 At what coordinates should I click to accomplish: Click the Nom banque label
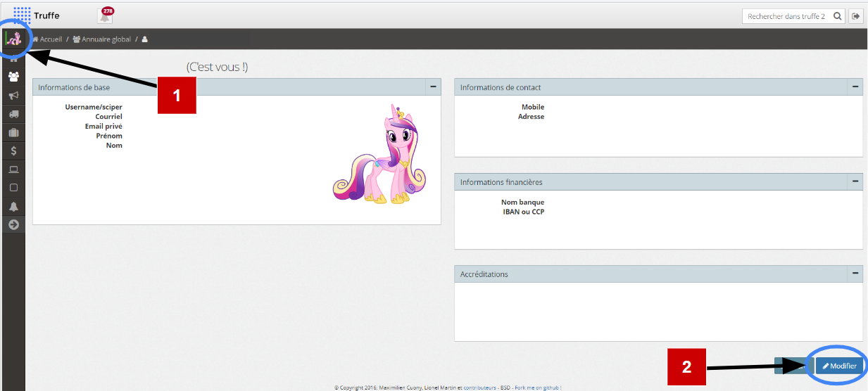[522, 203]
